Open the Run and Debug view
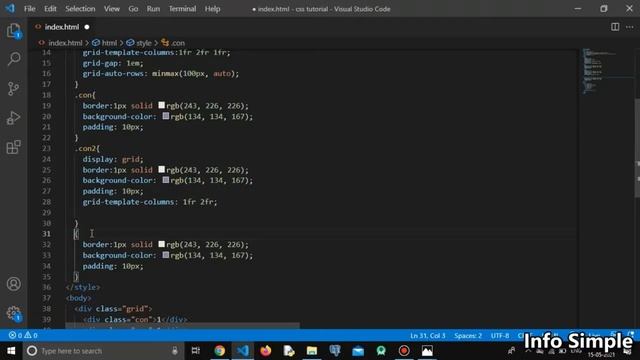The height and width of the screenshot is (360, 640). tap(13, 118)
